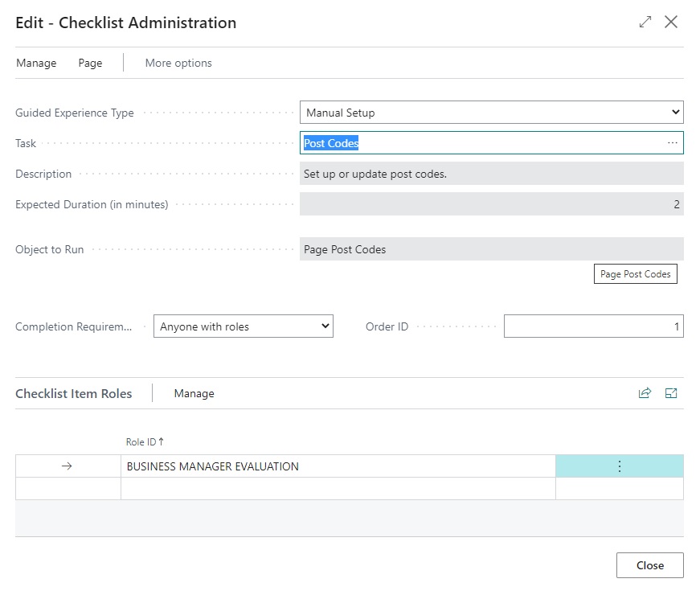
Task: Open the Manage menu at top
Action: point(36,63)
